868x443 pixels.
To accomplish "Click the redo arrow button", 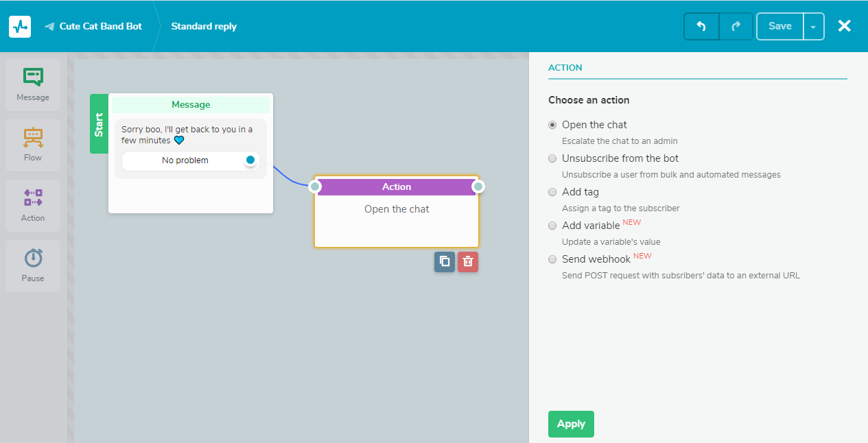I will [736, 27].
